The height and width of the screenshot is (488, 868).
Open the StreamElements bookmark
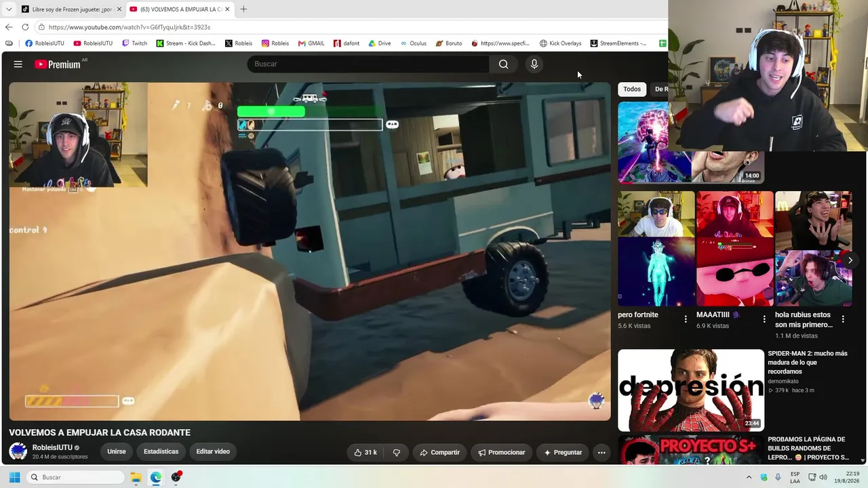point(618,43)
